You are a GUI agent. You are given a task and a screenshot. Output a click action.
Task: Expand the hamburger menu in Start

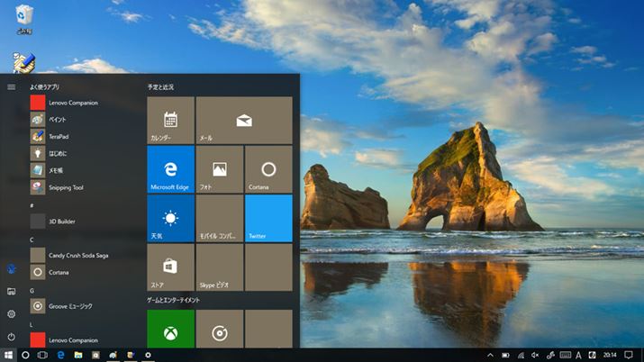click(11, 87)
